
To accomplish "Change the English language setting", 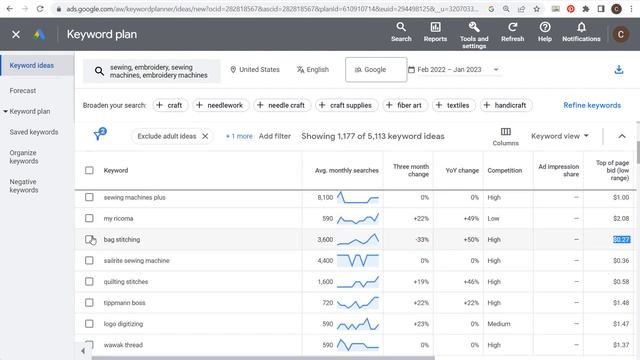I will (313, 70).
